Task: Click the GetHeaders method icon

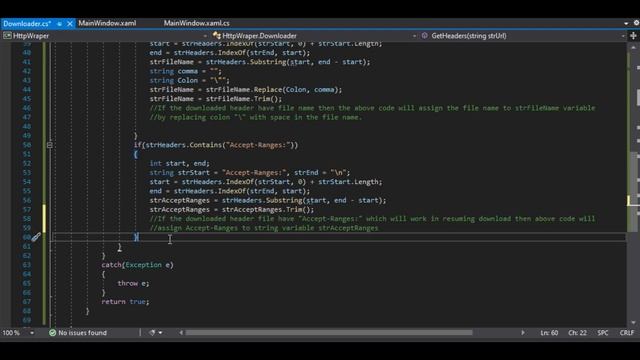Action: (424, 36)
